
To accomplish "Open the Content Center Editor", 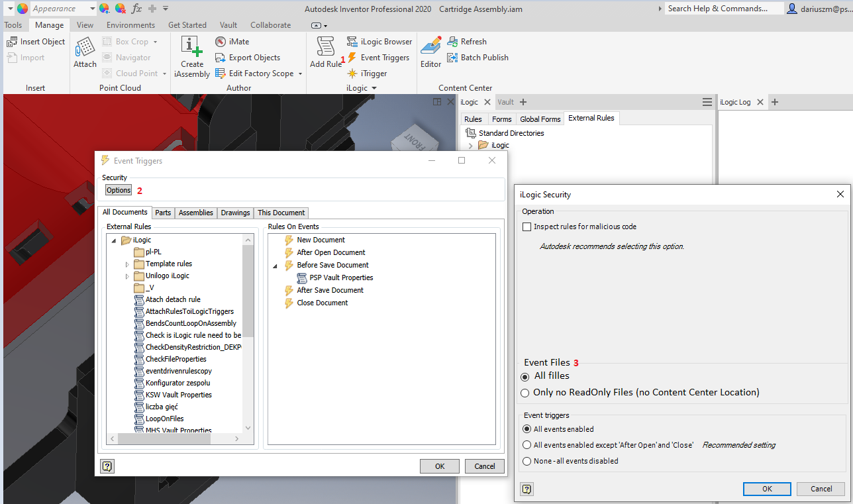I will pyautogui.click(x=430, y=52).
